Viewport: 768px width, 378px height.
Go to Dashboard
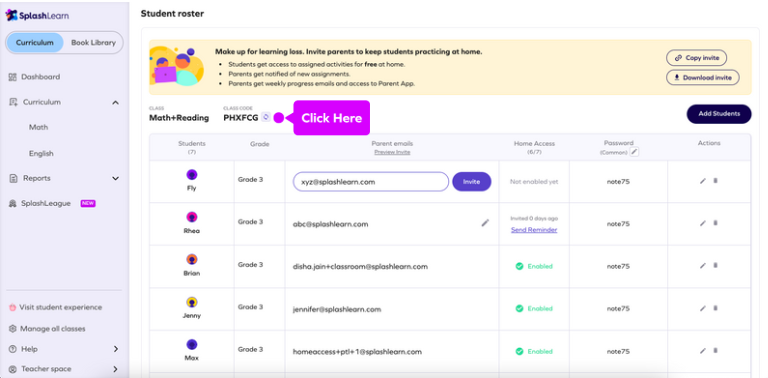41,77
